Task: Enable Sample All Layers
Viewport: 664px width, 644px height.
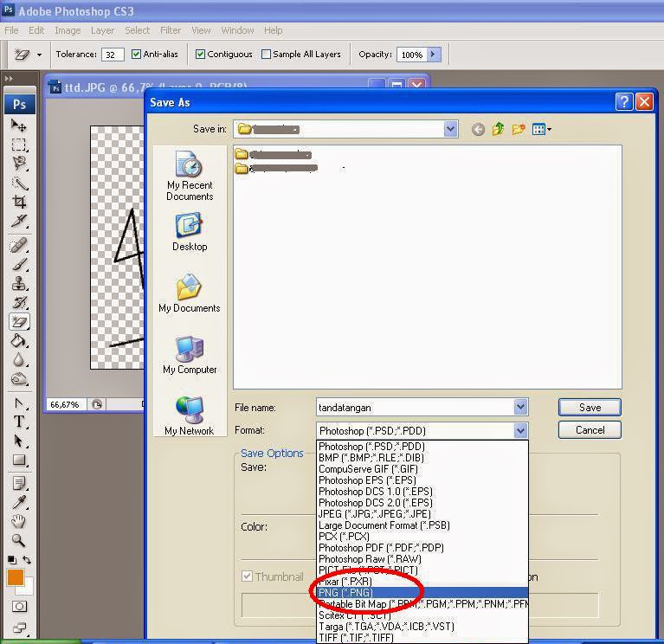Action: pos(266,55)
